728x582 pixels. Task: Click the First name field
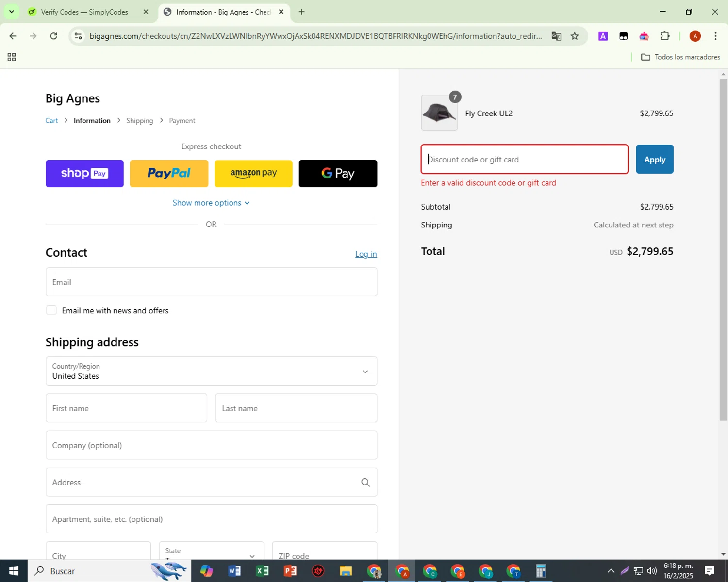pyautogui.click(x=126, y=408)
